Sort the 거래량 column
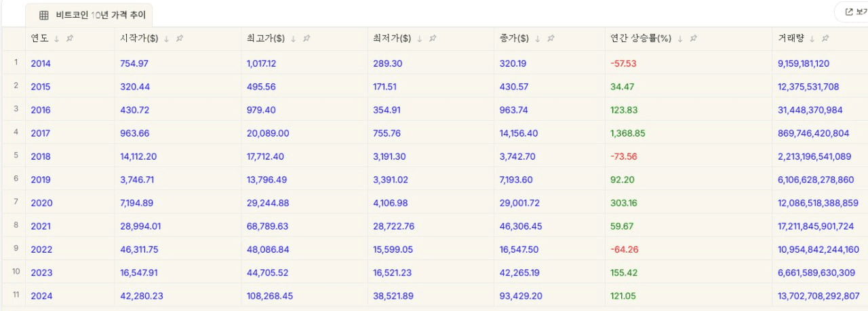The height and width of the screenshot is (311, 868). point(812,39)
